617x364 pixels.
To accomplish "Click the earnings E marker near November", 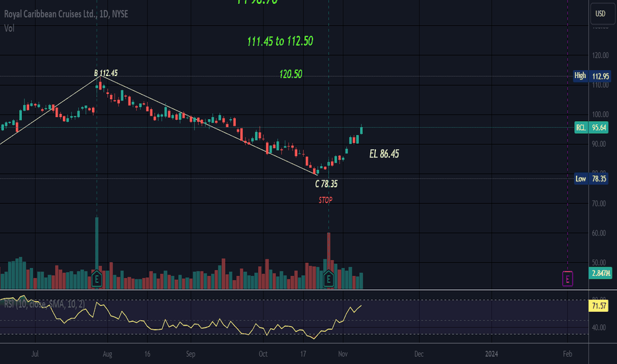I will click(x=328, y=279).
